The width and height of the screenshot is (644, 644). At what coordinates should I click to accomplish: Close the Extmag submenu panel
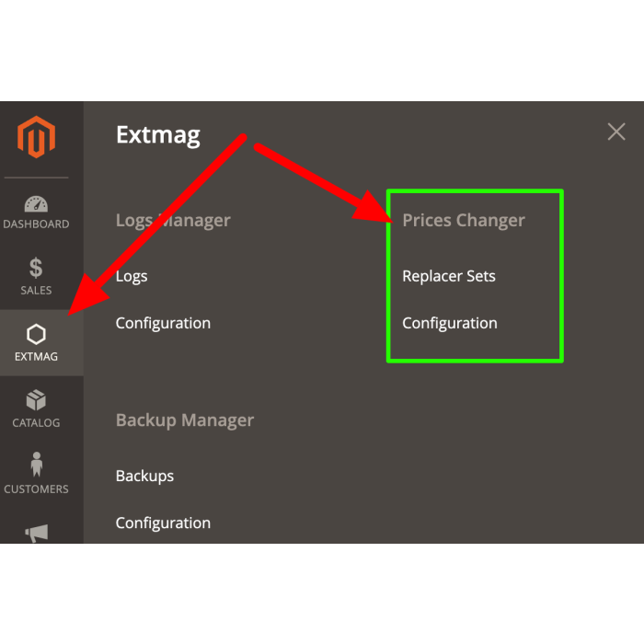(x=616, y=132)
